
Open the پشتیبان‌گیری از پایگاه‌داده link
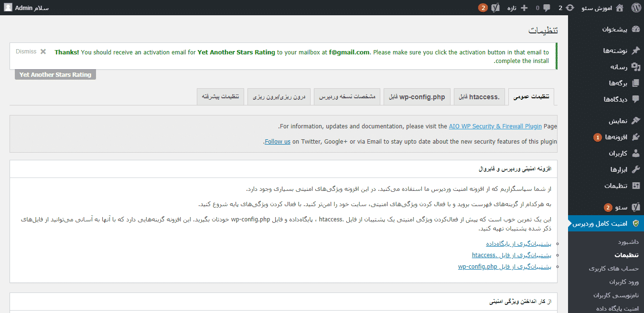[518, 244]
